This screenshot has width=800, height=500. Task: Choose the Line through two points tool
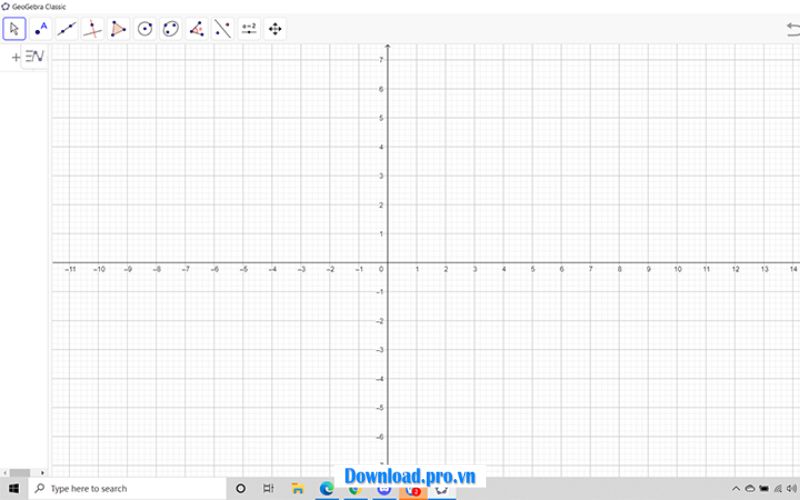(x=66, y=29)
